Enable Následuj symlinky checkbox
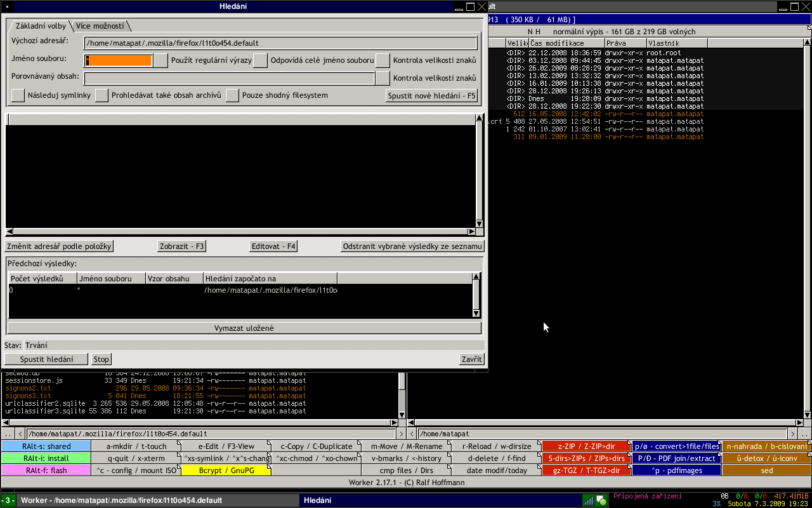 point(18,95)
